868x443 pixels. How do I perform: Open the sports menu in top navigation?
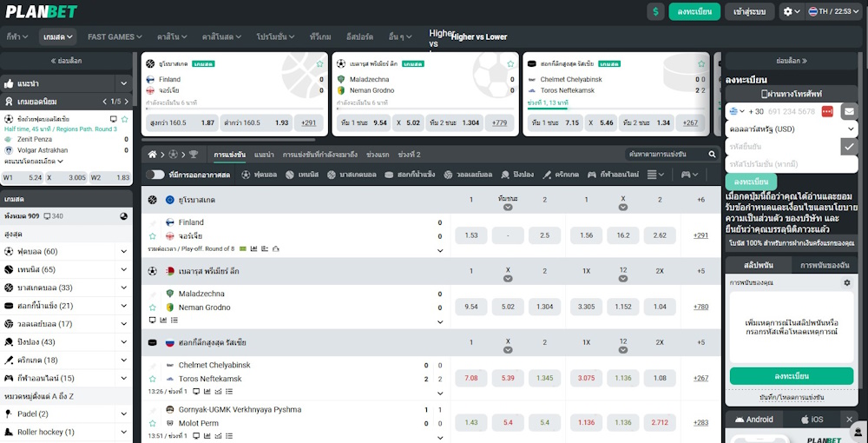coord(17,36)
